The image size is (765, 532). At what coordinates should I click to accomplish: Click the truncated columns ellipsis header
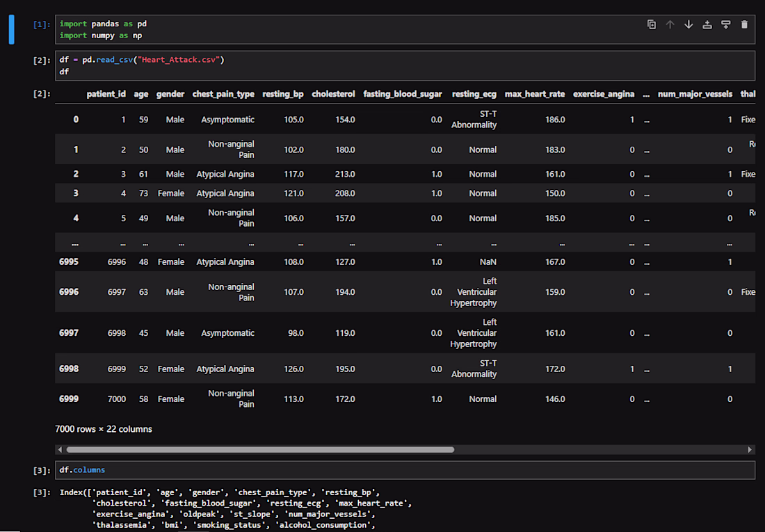647,95
